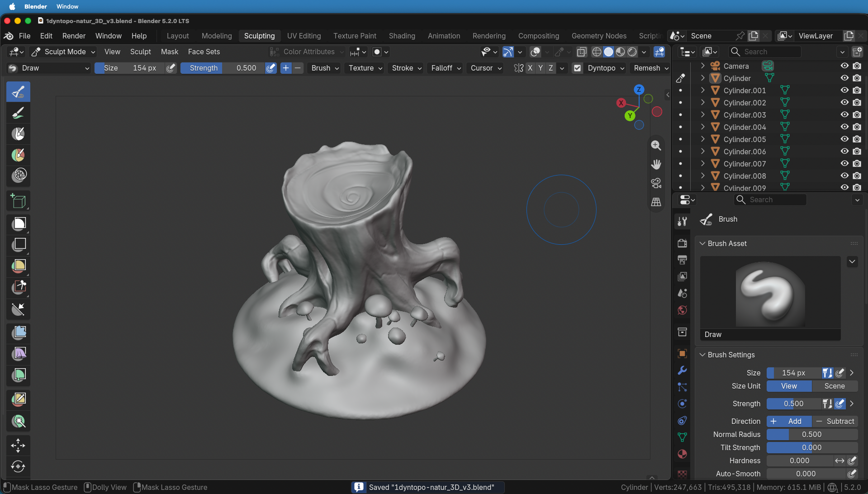Hide Cylinder.003 in the viewport

(844, 115)
